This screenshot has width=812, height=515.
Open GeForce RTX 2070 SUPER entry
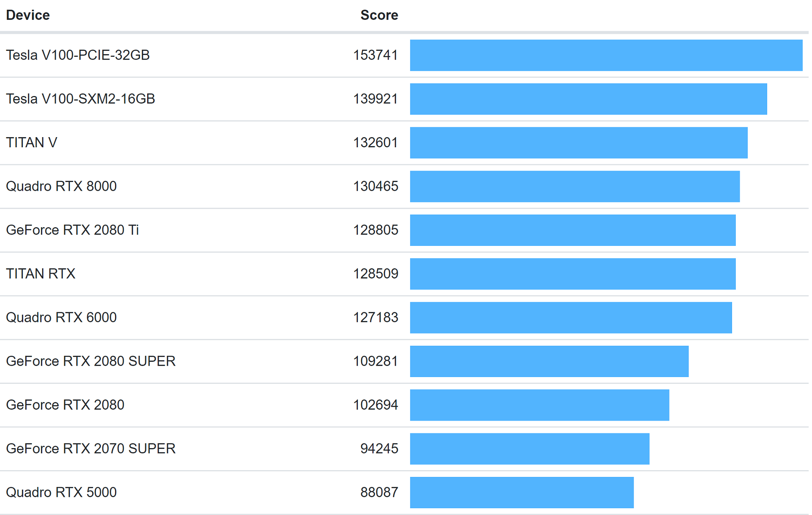click(x=91, y=449)
